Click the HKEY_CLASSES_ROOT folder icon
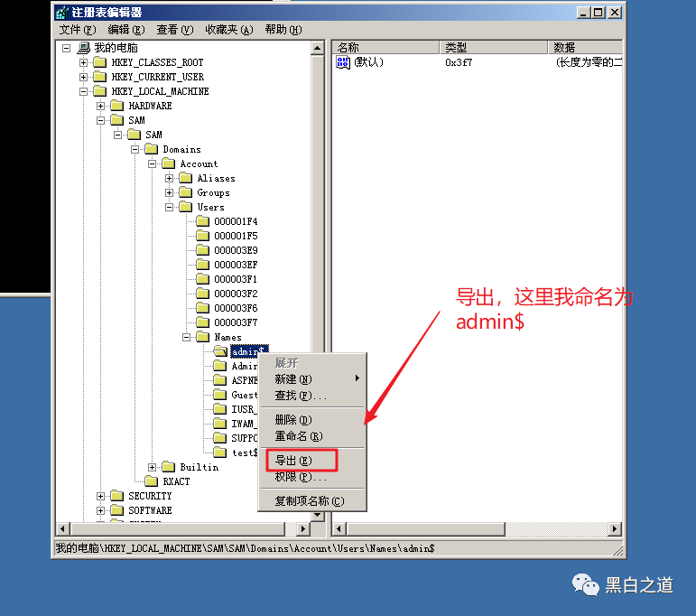The image size is (696, 616). click(100, 62)
